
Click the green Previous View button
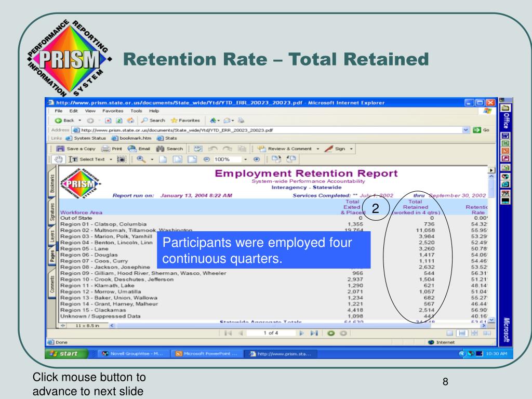pos(331,333)
